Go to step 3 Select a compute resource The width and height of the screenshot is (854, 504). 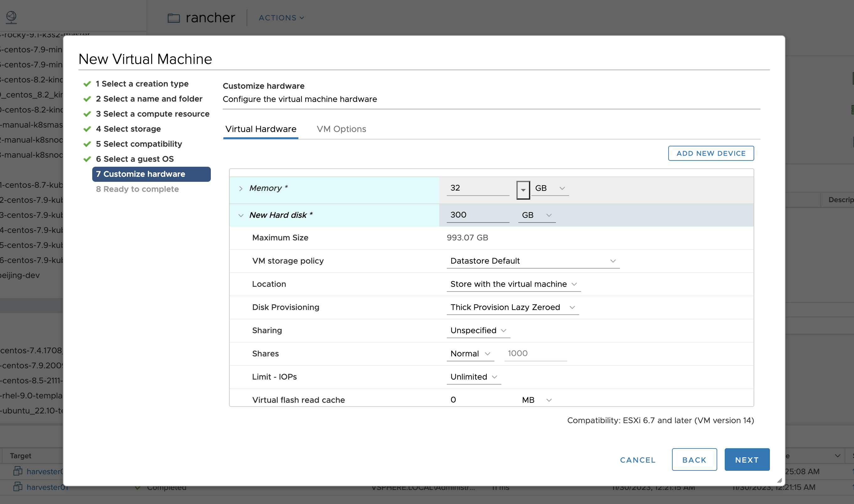[152, 114]
